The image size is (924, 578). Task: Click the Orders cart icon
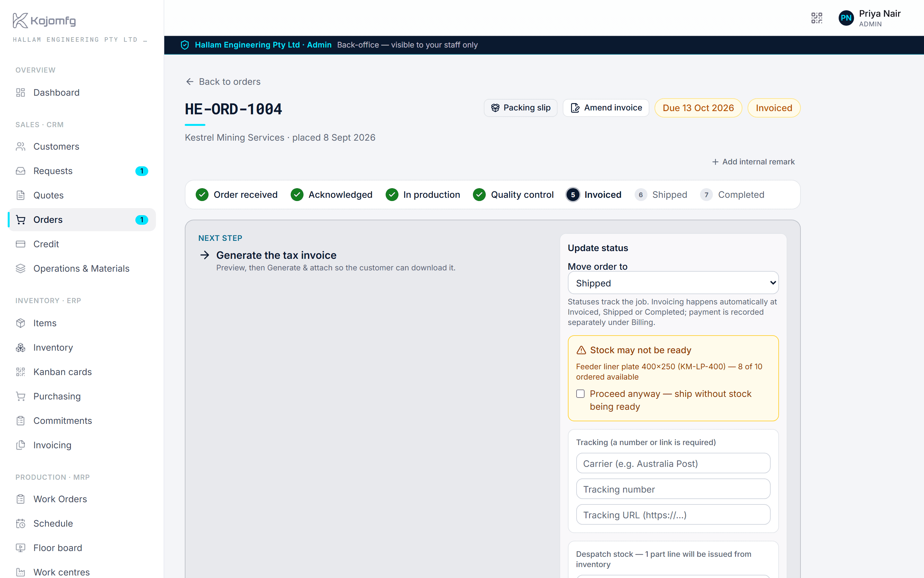pyautogui.click(x=21, y=220)
